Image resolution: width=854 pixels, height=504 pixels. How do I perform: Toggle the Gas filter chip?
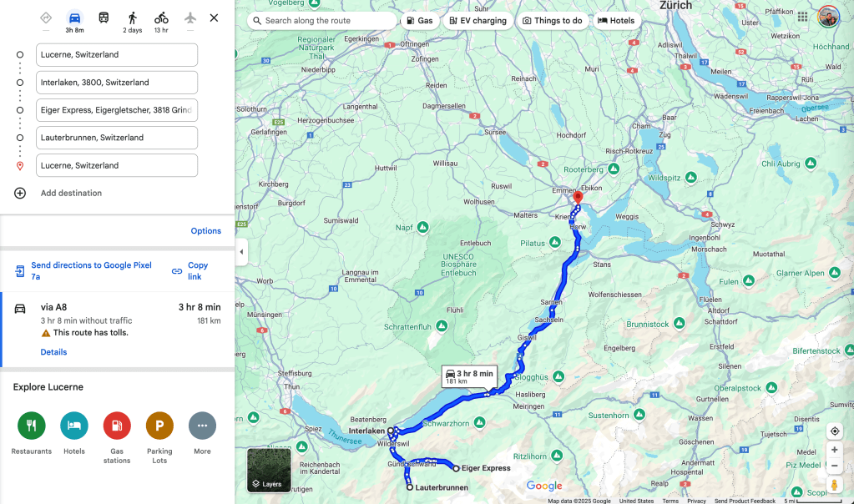click(x=420, y=21)
